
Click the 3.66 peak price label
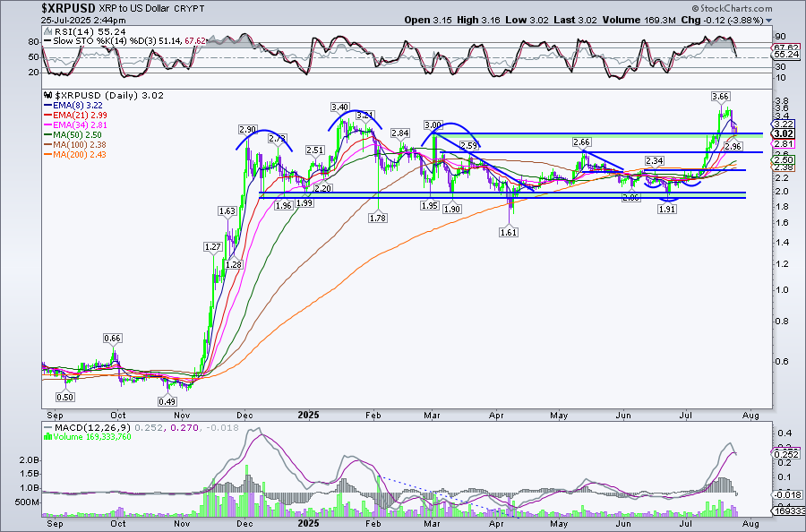tap(721, 96)
